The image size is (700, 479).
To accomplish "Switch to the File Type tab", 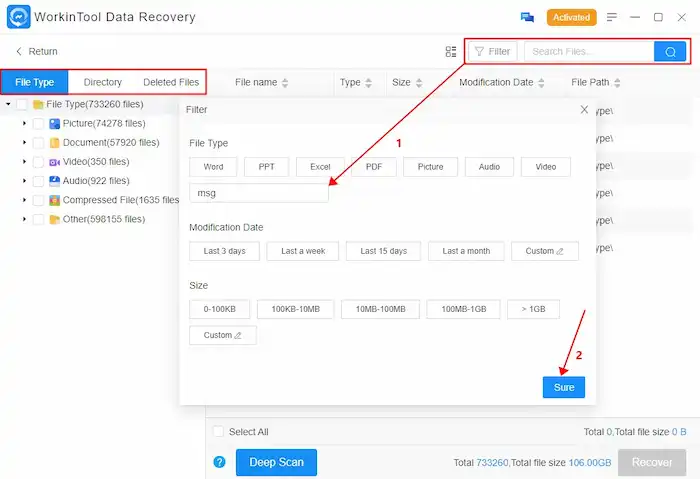I will tap(34, 82).
